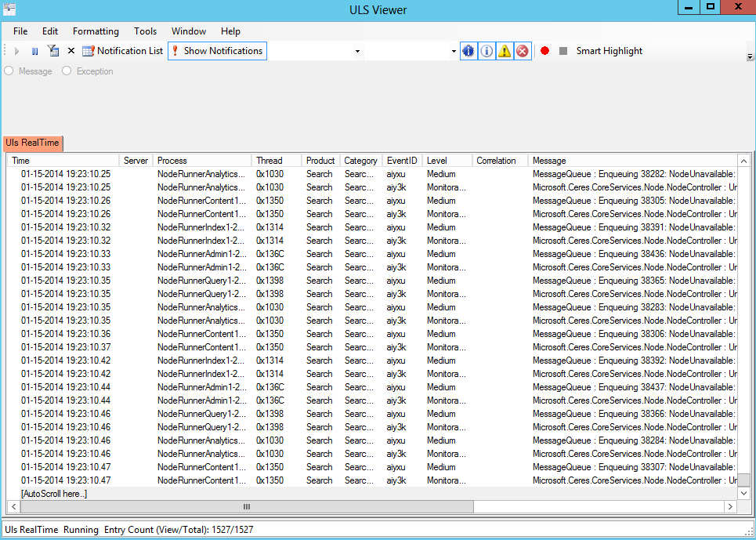
Task: Select row with message Enqueuing 38392
Action: 372,361
